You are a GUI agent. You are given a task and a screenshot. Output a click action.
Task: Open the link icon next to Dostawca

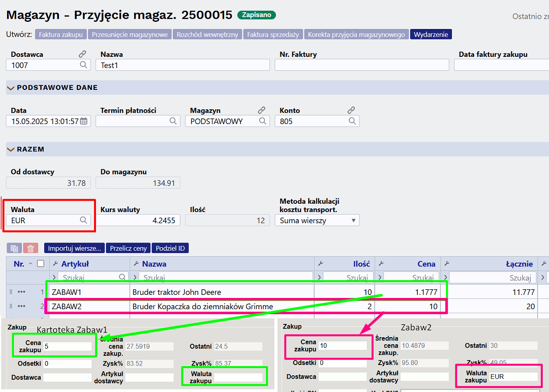tap(82, 54)
